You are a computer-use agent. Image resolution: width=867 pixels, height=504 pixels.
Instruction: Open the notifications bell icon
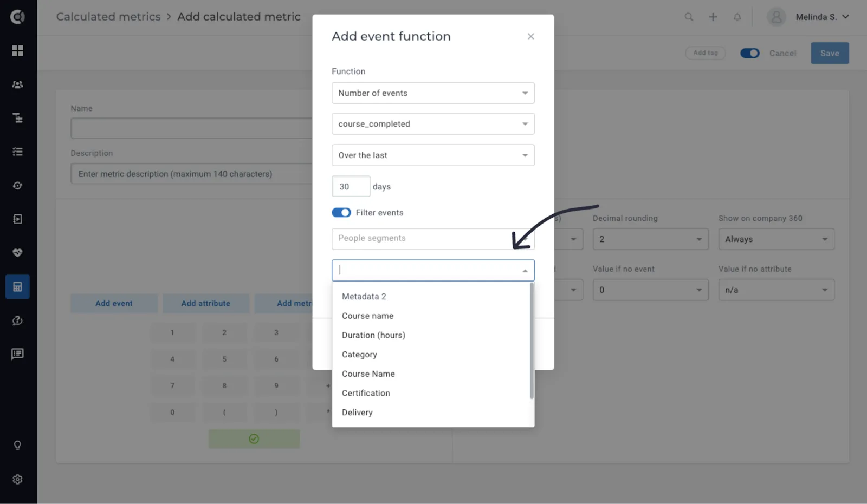pos(737,17)
